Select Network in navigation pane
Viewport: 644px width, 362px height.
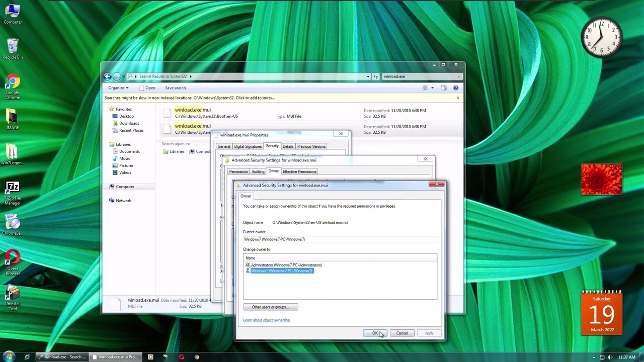click(x=123, y=201)
